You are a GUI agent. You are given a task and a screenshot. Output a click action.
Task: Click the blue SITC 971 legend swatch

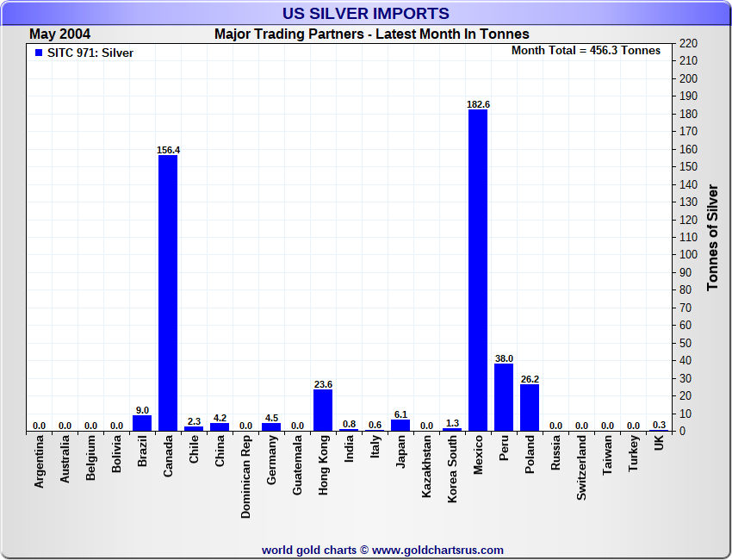click(39, 53)
